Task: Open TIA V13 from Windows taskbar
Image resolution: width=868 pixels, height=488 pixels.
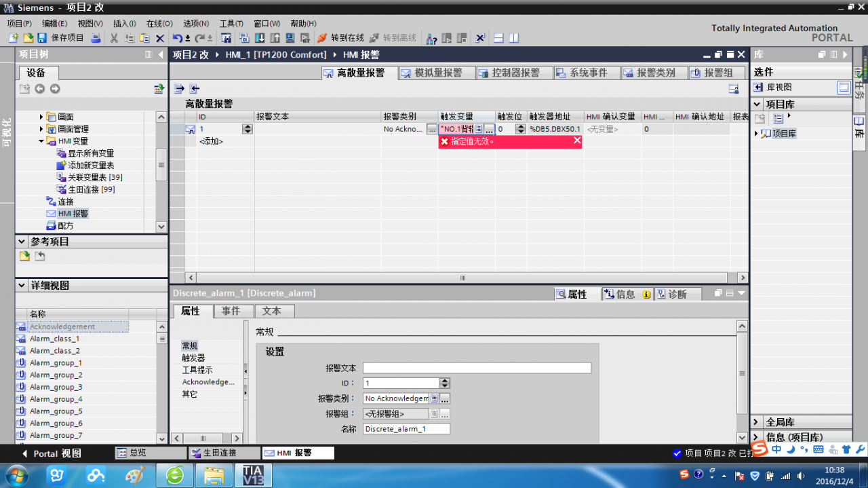Action: click(254, 475)
